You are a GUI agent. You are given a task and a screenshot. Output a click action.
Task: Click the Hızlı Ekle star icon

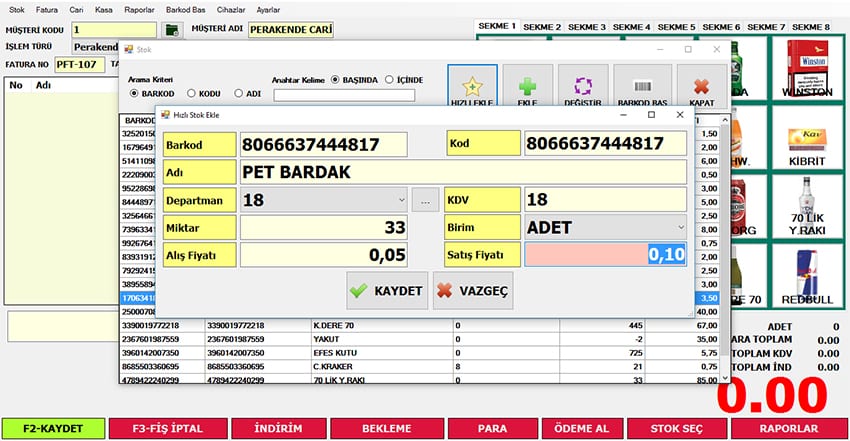coord(472,80)
